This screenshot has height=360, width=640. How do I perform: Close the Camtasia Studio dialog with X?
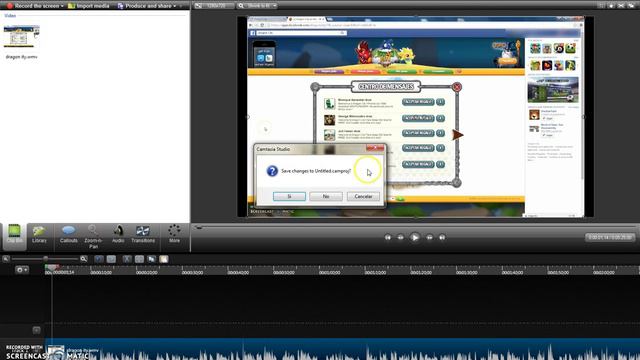click(x=375, y=148)
